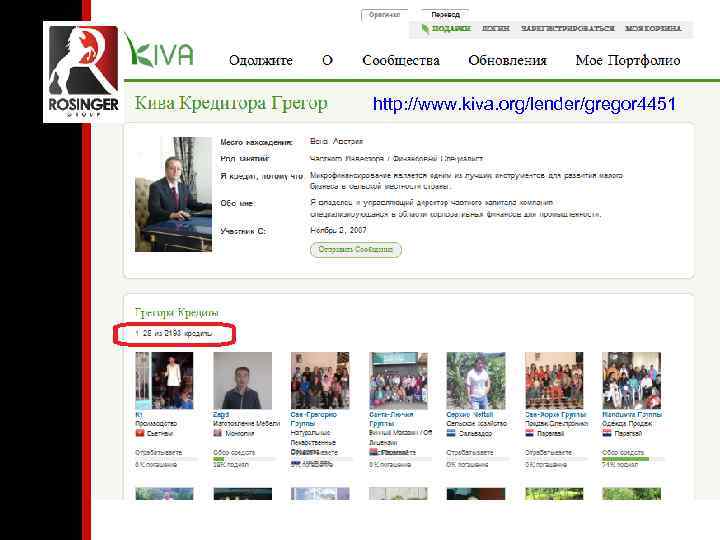Open the Одолжите menu
Image resolution: width=720 pixels, height=540 pixels.
pyautogui.click(x=261, y=61)
